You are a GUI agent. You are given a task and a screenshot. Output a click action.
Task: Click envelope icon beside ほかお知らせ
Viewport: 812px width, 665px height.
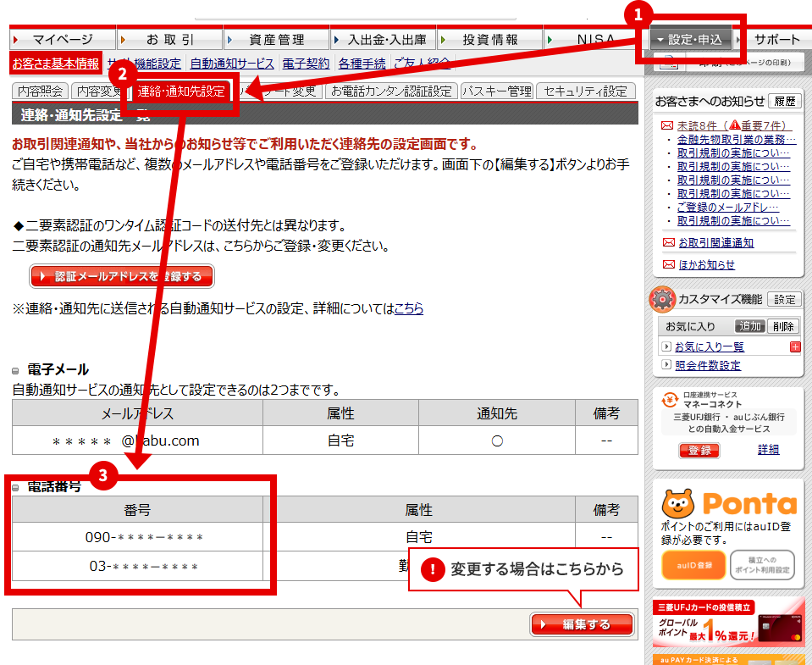click(x=669, y=264)
